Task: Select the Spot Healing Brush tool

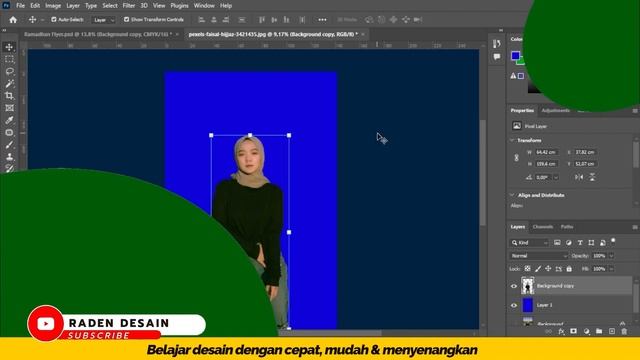Action: pyautogui.click(x=9, y=132)
